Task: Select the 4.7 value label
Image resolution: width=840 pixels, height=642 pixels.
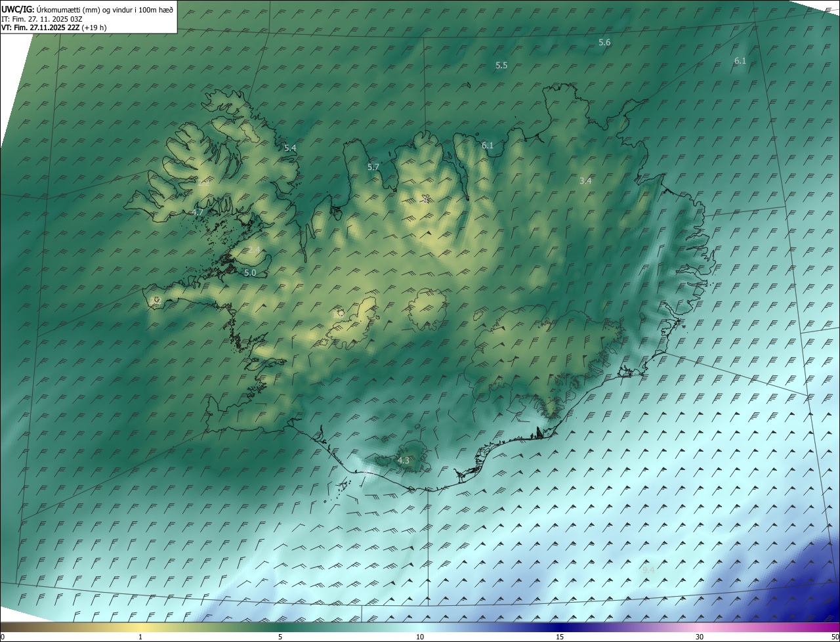Action: [198, 213]
